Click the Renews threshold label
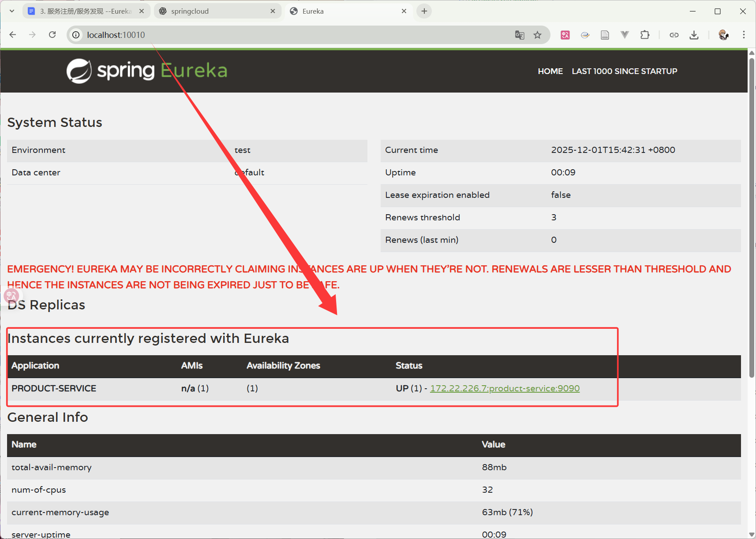The width and height of the screenshot is (756, 539). pyautogui.click(x=423, y=217)
